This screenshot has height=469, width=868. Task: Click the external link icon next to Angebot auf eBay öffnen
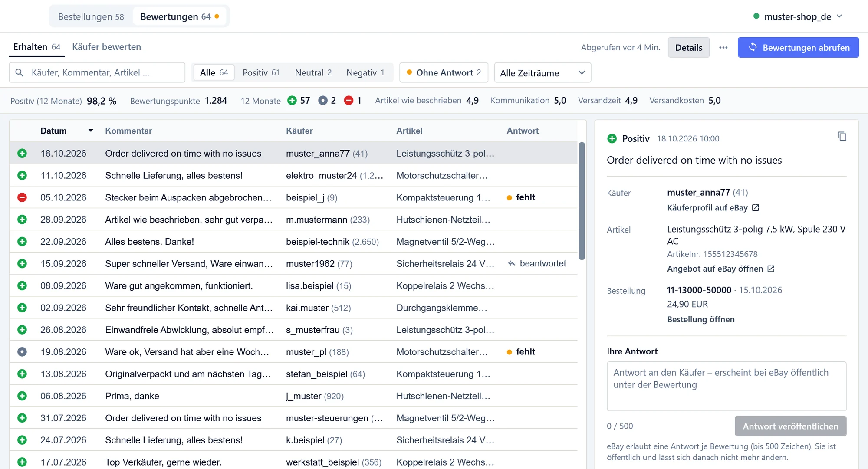771,269
